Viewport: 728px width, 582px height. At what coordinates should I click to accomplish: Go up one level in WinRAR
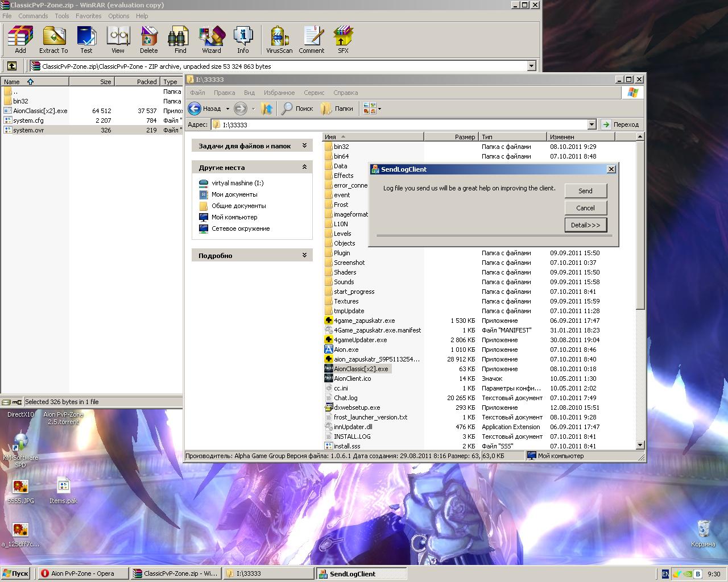pos(12,66)
